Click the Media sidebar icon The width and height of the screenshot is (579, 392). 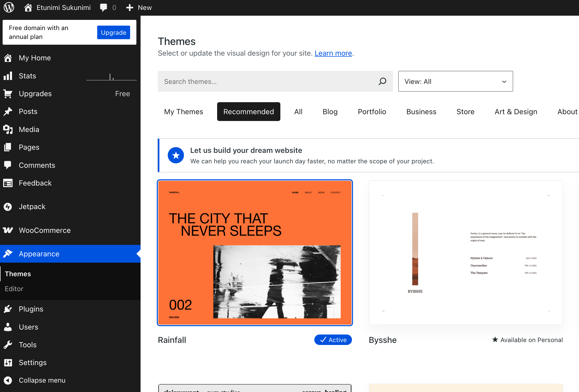click(x=8, y=129)
